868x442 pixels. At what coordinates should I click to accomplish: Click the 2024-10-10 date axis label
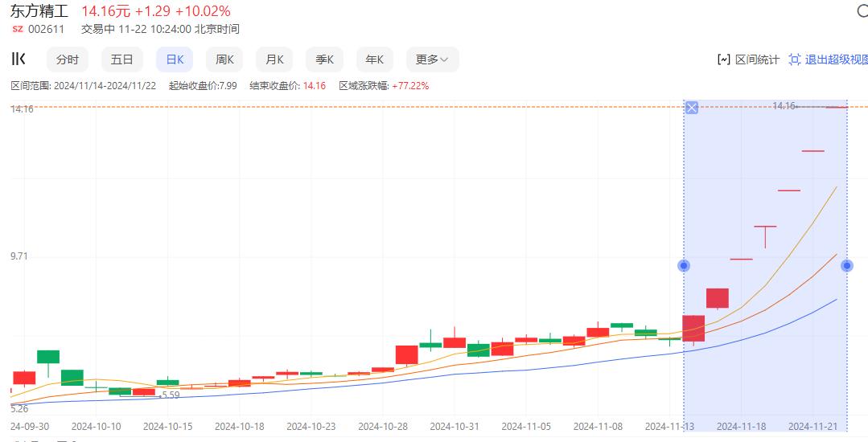click(97, 427)
